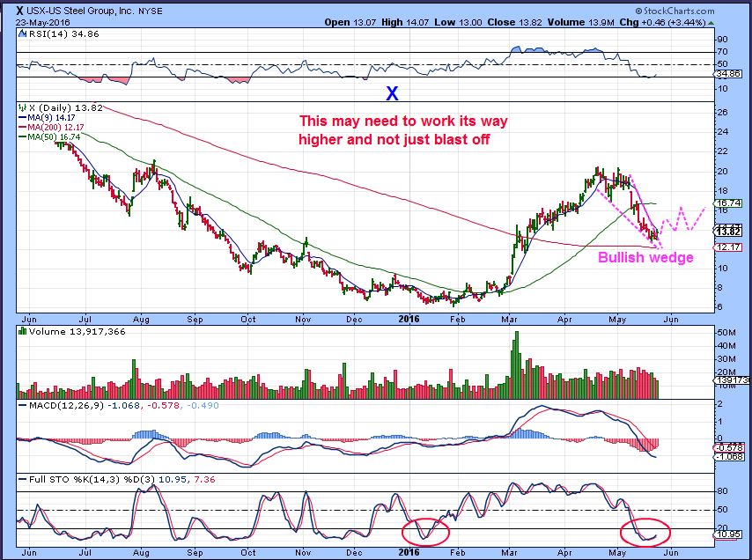Screen dimensions: 752x560
Task: Click the candlestick icon beside X (Daily)
Action: pyautogui.click(x=22, y=108)
